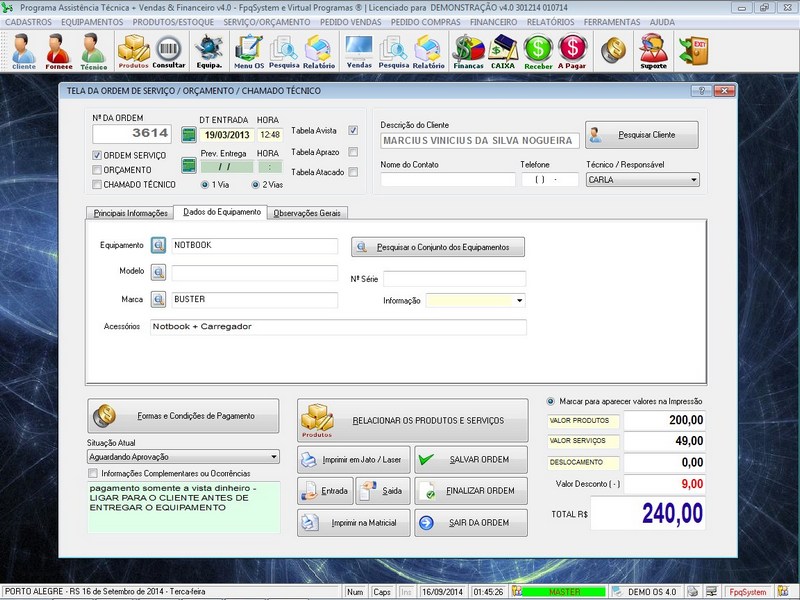Click Relatório icon next to Menu OS Pesquisa
The image size is (800, 600).
319,51
